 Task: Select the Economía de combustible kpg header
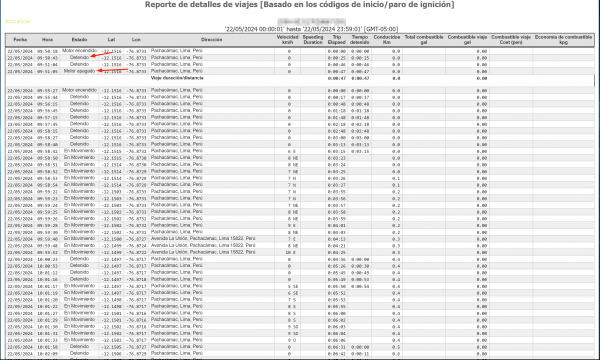pos(563,40)
